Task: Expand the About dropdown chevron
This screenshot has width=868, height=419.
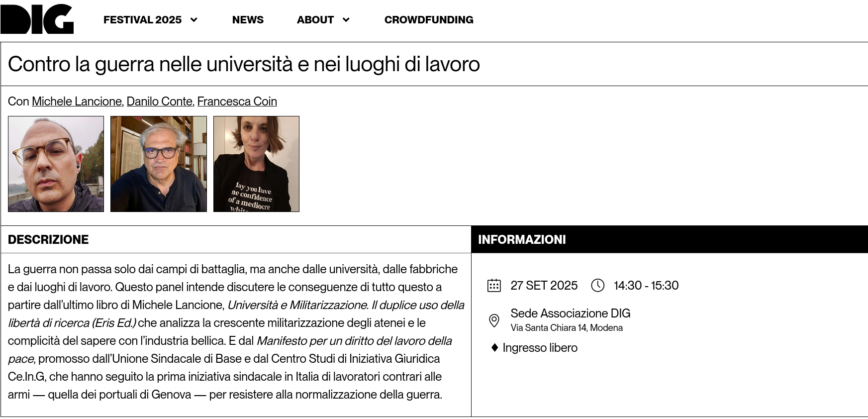Action: point(346,20)
